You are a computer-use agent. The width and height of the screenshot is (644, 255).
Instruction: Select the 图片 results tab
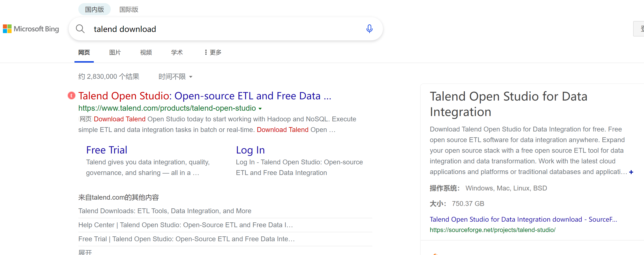coord(115,52)
